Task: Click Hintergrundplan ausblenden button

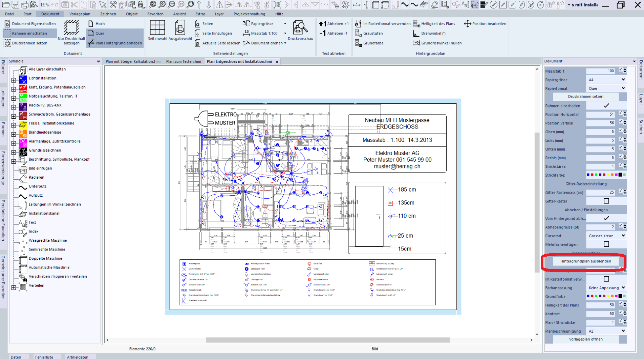Action: (x=585, y=261)
